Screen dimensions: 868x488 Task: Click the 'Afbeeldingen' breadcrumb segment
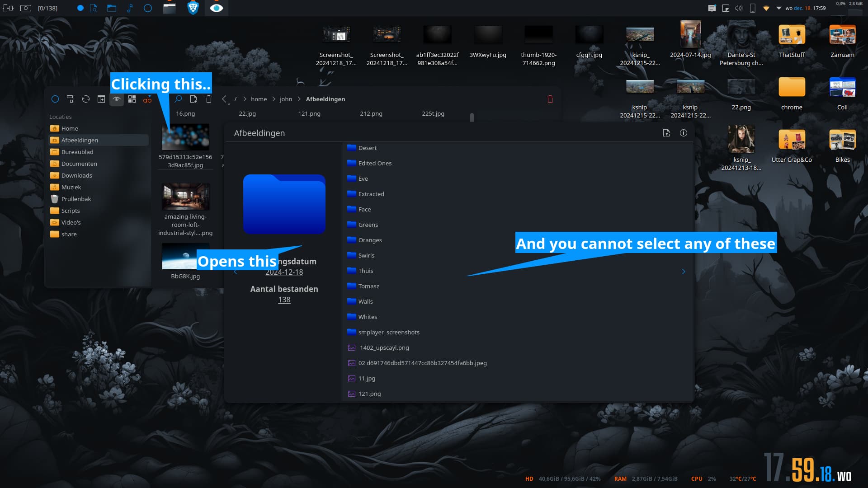pos(325,99)
